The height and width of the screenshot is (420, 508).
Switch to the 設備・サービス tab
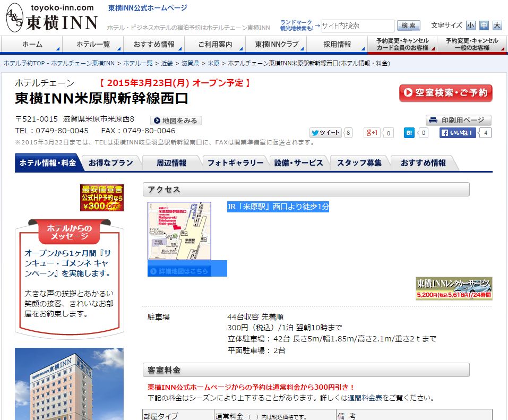tap(299, 163)
